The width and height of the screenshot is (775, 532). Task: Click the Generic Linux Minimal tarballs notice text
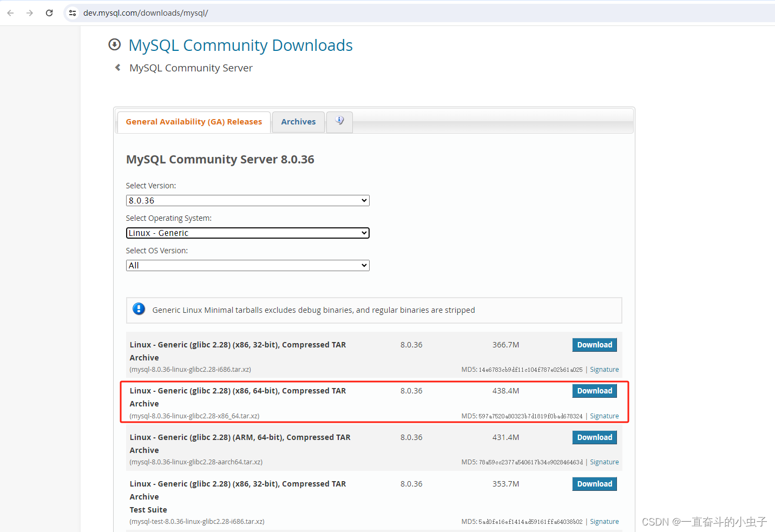point(313,310)
